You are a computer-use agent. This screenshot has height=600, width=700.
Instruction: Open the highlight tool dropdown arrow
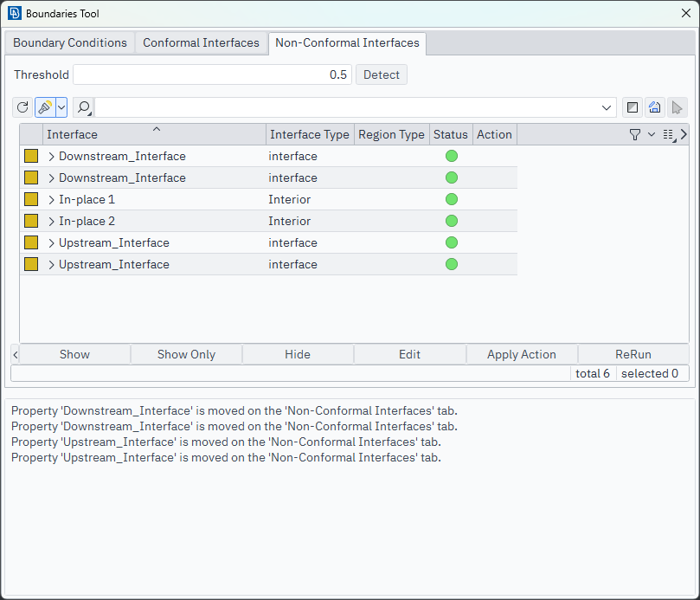click(x=61, y=107)
